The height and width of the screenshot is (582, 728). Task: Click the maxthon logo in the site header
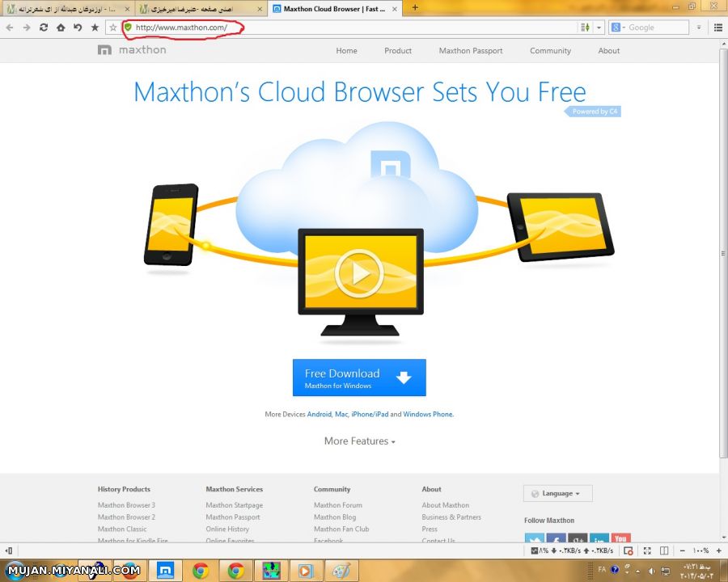(x=132, y=50)
